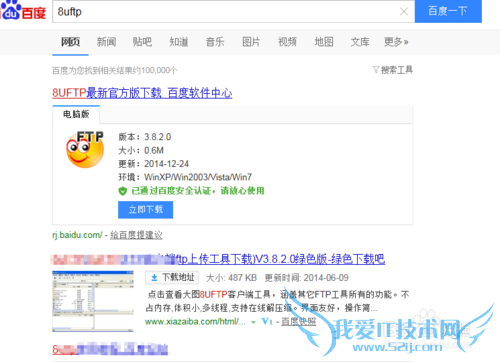
Task: Expand the 更多 menu
Action: [x=396, y=42]
